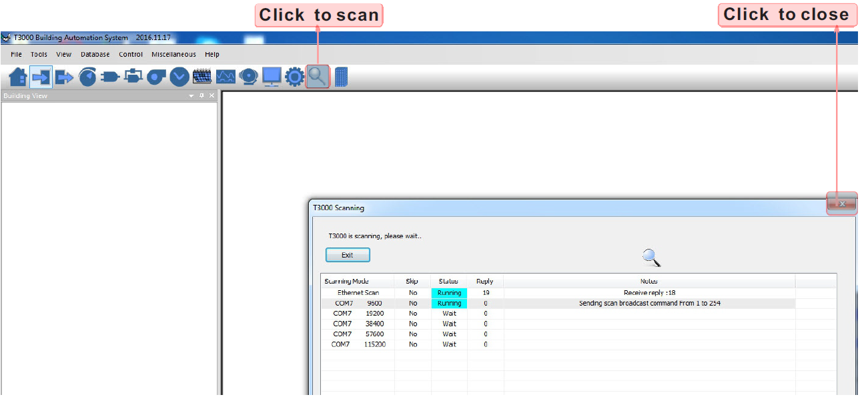The image size is (868, 399).
Task: Click the building toolbar icon
Action: click(x=341, y=77)
